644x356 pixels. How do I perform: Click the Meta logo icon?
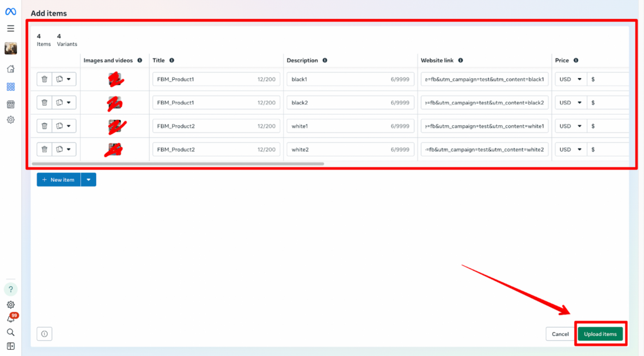click(x=11, y=11)
